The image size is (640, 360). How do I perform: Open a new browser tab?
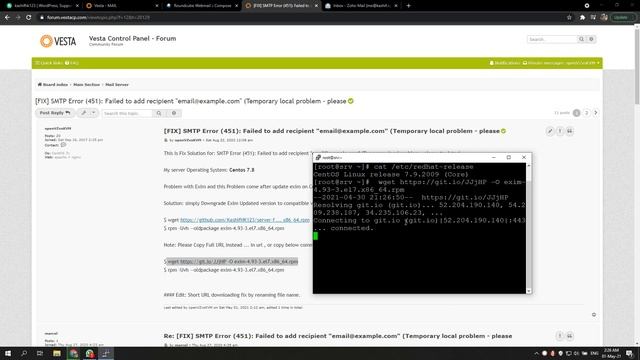(x=408, y=6)
